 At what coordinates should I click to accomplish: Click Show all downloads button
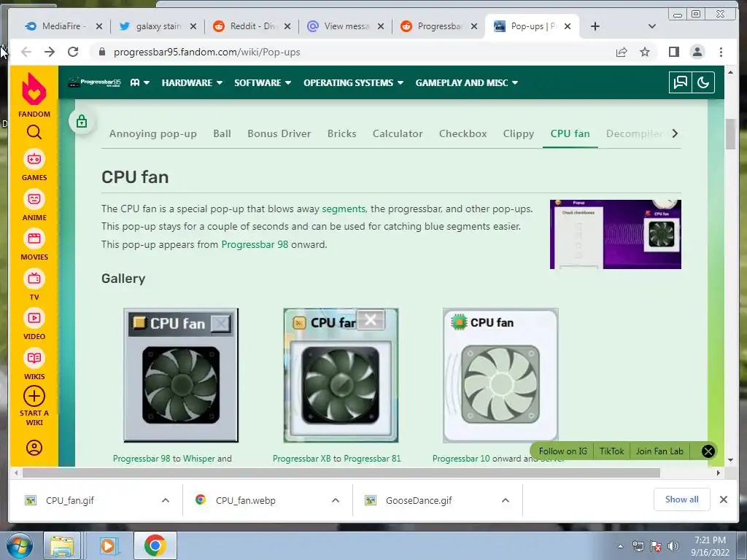point(682,499)
